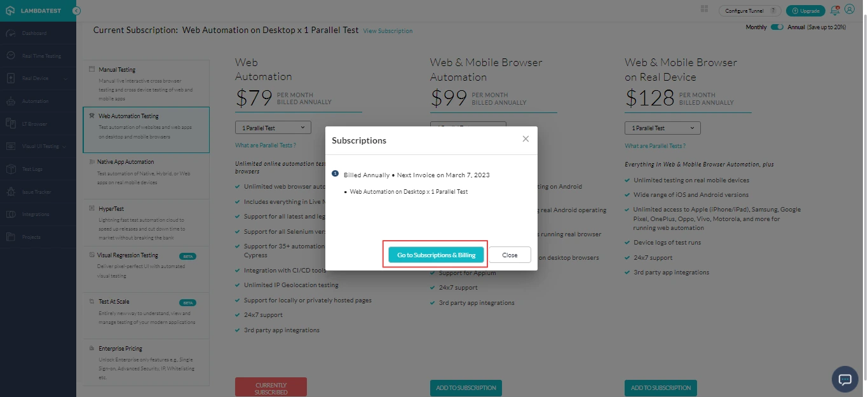
Task: Open the LT Browser sidebar icon
Action: pyautogui.click(x=11, y=124)
